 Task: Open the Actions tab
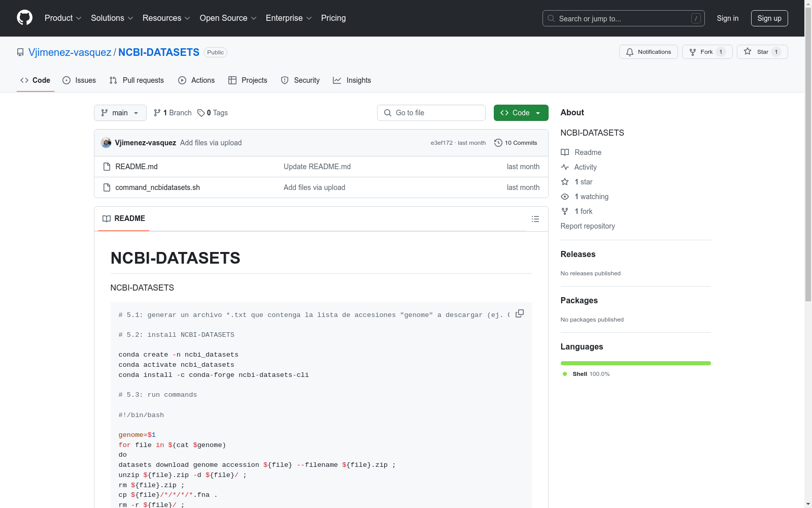pos(196,80)
